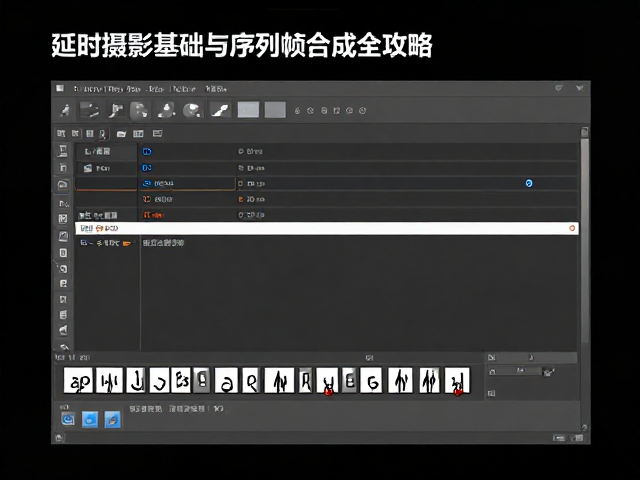Open the orange folder icon under the white row
This screenshot has width=640, height=480.
(127, 243)
